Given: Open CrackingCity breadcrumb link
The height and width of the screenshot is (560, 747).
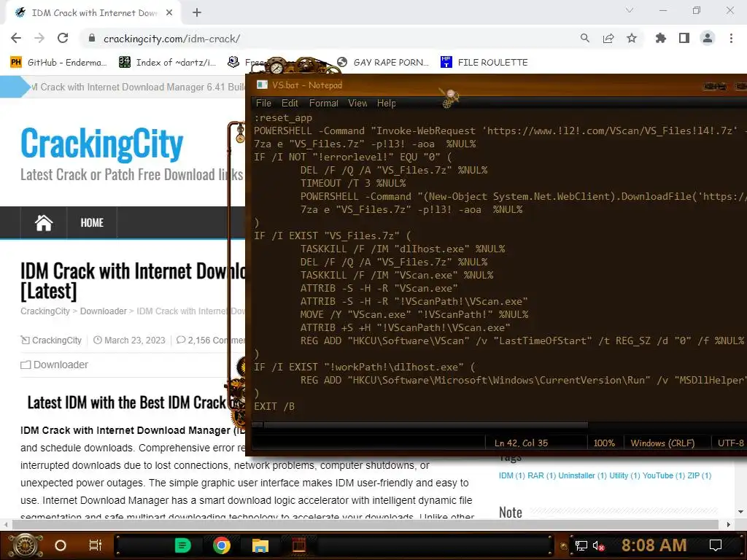Looking at the screenshot, I should click(x=44, y=311).
